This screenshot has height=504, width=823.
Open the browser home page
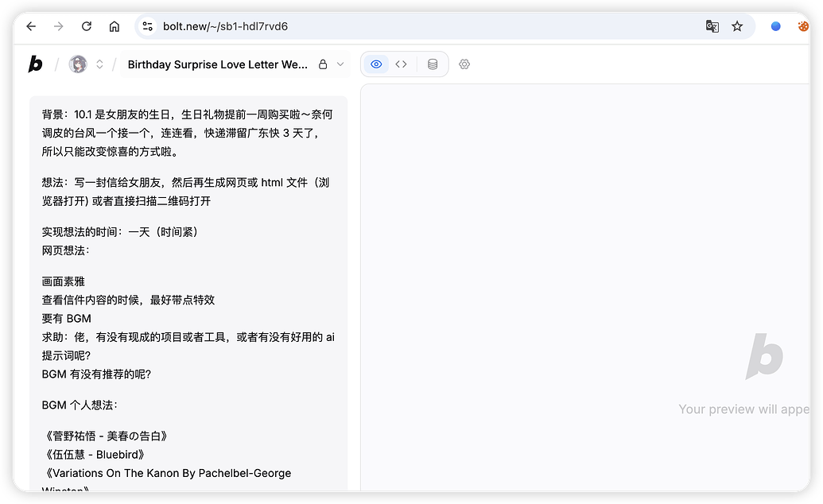(x=115, y=26)
